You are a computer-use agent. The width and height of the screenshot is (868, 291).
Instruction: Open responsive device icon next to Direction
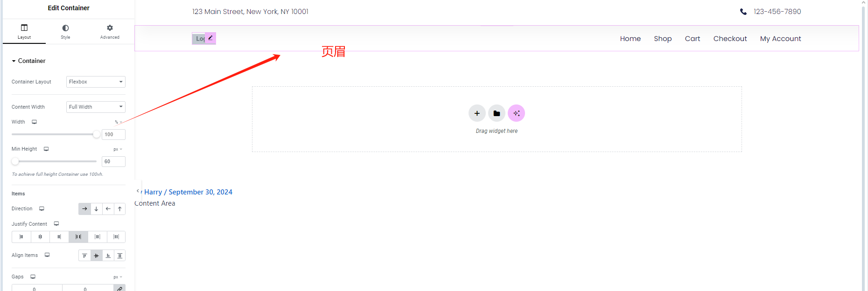click(42, 208)
